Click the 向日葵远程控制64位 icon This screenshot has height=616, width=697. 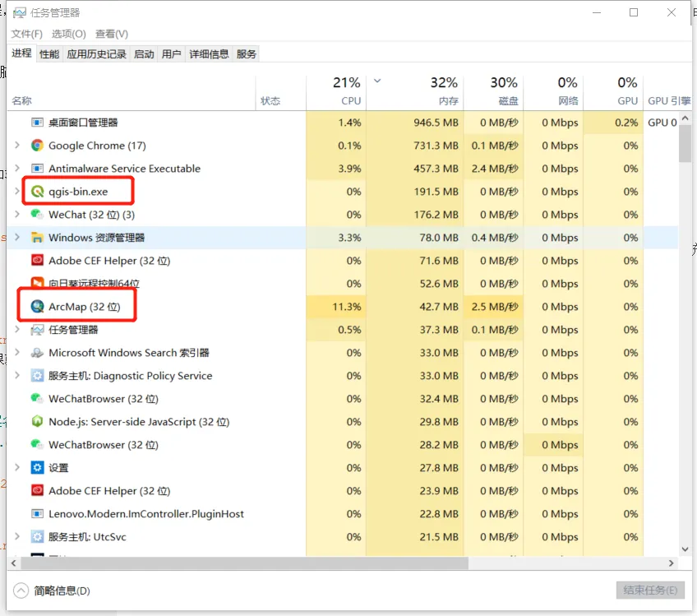coord(37,283)
